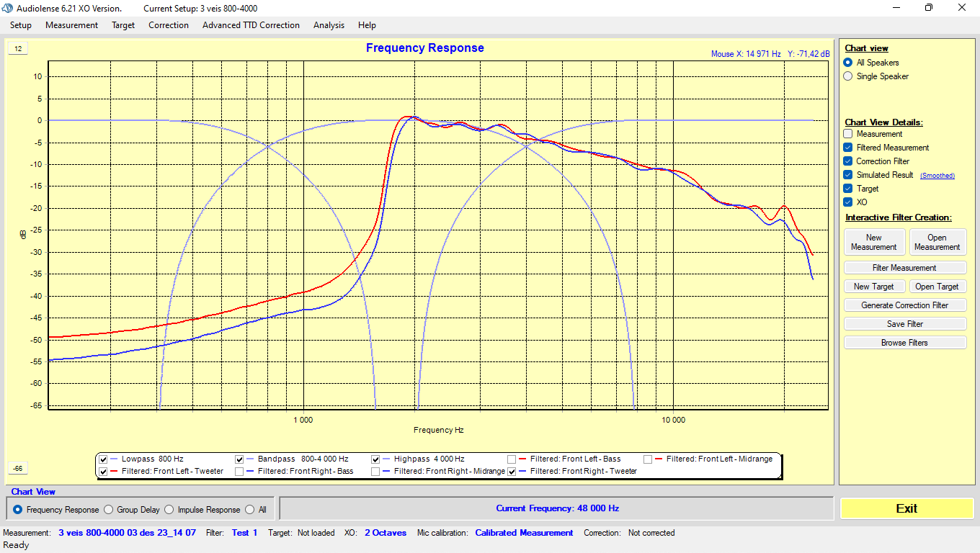Click the Filter Measurement button

(x=905, y=268)
